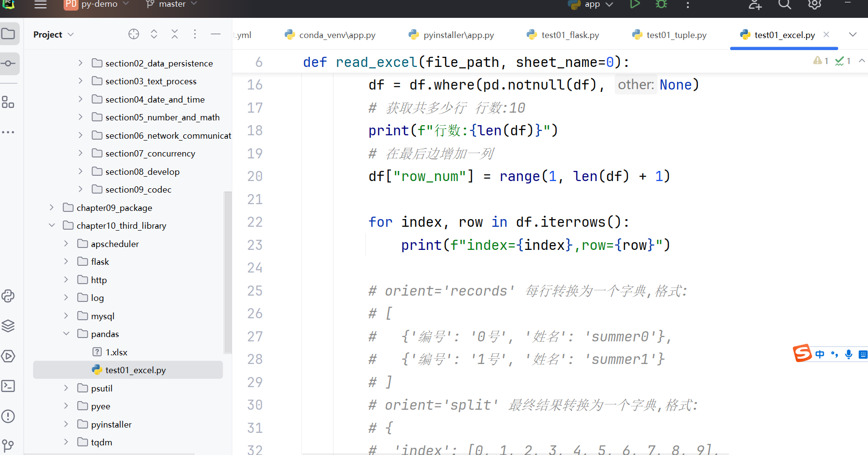The height and width of the screenshot is (455, 868).
Task: Open the Commit tool window
Action: tap(9, 64)
